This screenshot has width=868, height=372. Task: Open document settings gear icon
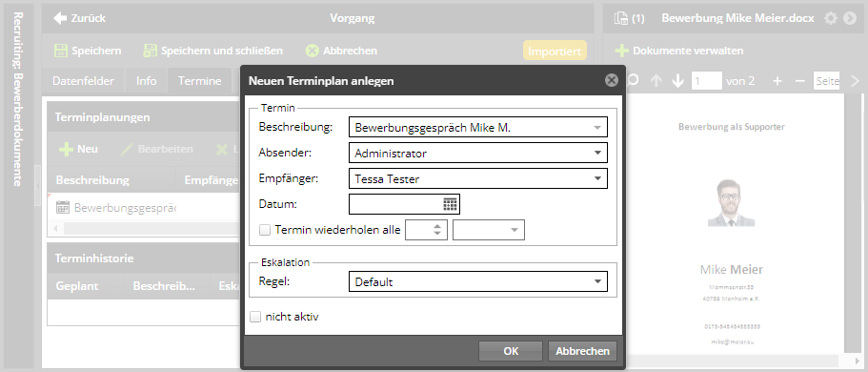point(830,18)
